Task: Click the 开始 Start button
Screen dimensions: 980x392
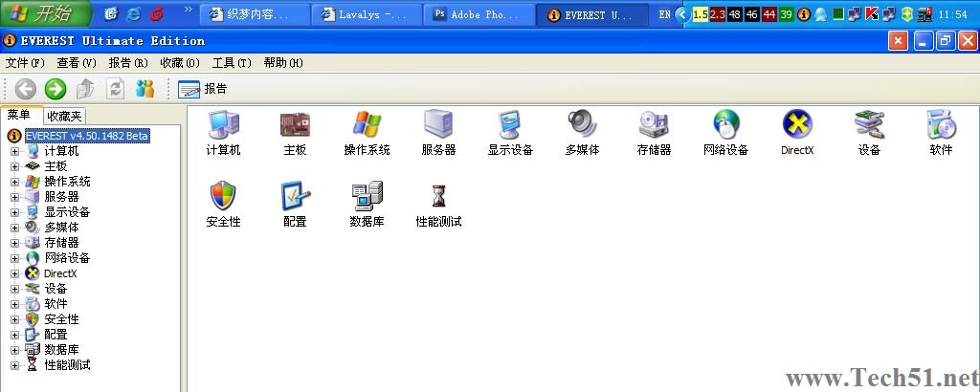Action: (45, 13)
